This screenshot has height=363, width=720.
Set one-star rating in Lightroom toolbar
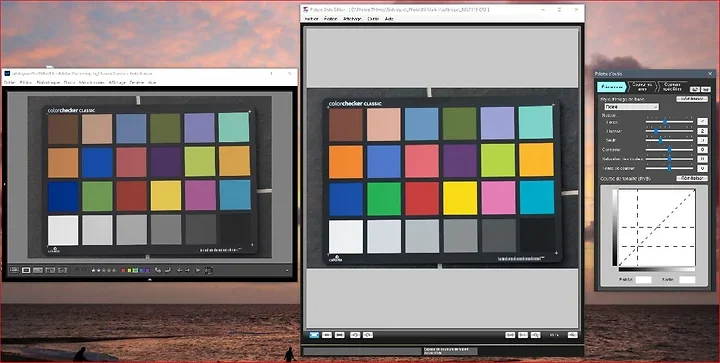[93, 270]
